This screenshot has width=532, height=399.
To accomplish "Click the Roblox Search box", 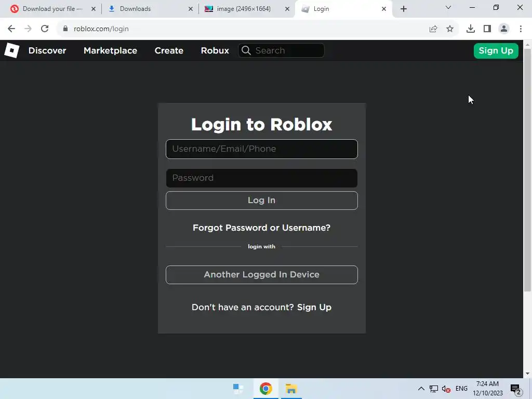I will point(281,50).
